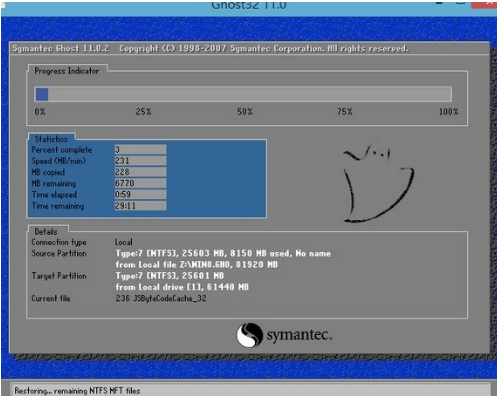
Task: Click the Time remaining value field
Action: coord(140,206)
